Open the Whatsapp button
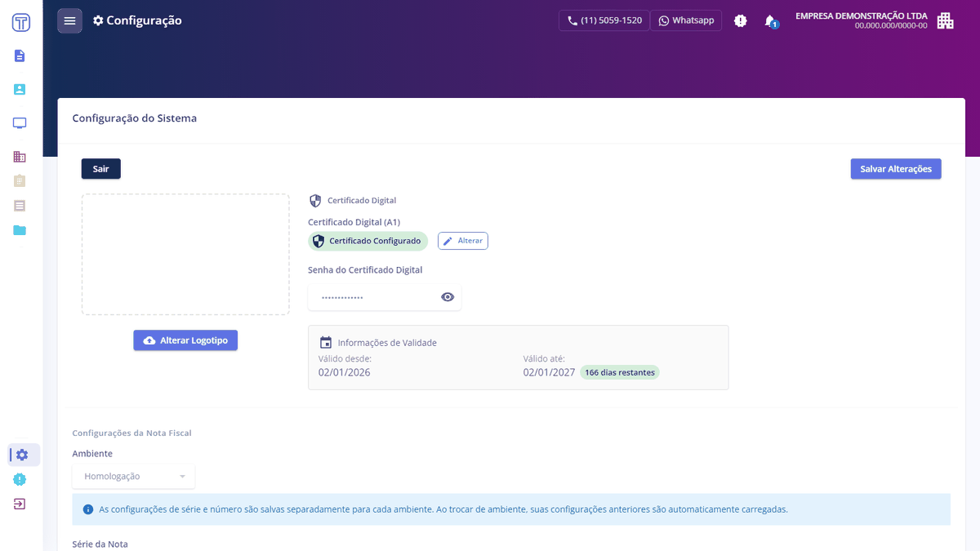Viewport: 980px width, 551px height. coord(686,20)
